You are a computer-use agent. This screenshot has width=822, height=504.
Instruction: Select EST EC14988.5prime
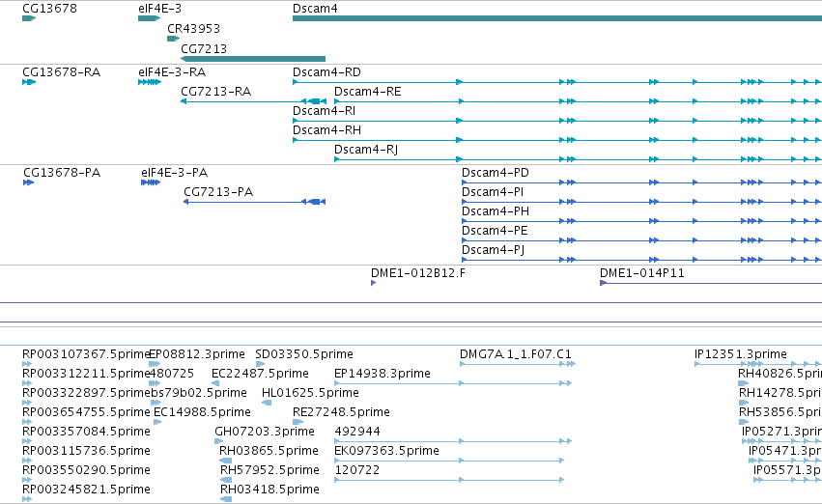tap(202, 413)
